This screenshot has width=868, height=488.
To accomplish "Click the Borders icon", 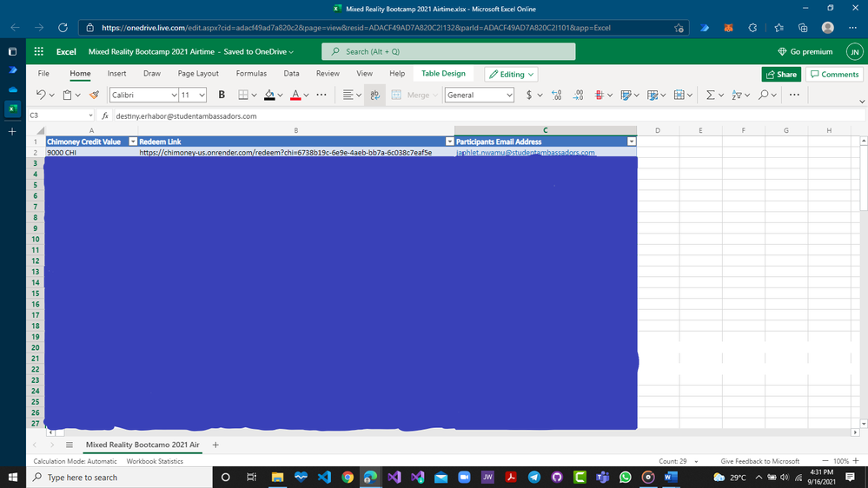I will tap(243, 95).
